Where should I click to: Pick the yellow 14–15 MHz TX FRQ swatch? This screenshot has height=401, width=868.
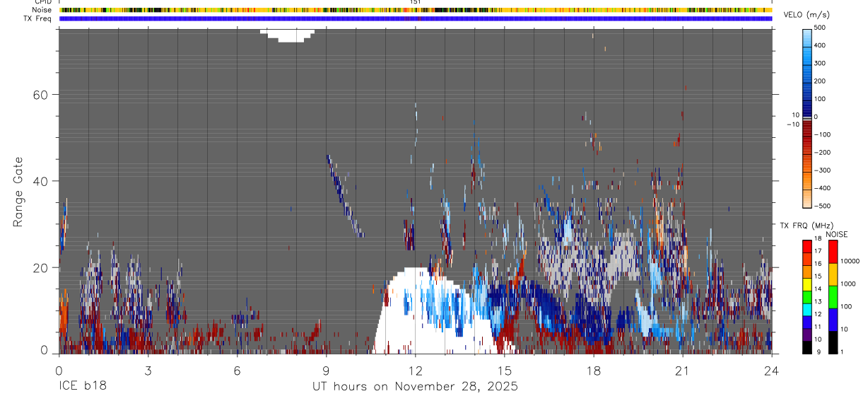point(807,283)
